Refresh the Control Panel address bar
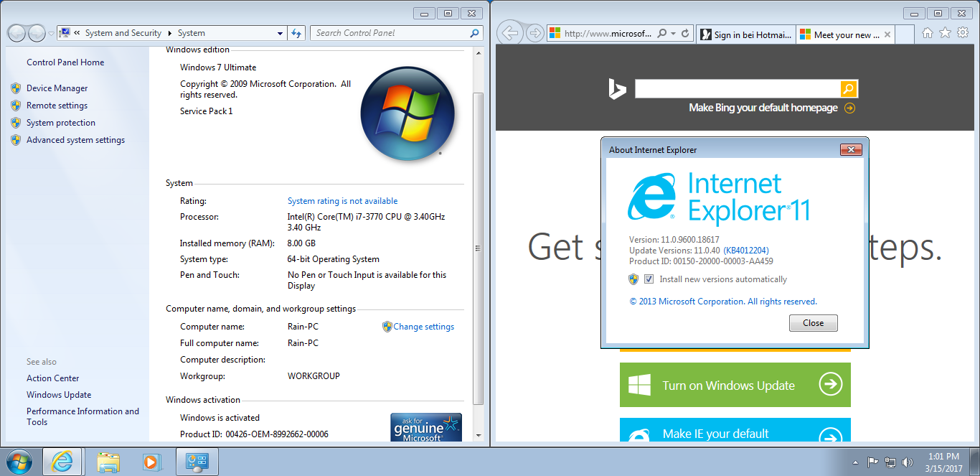This screenshot has width=980, height=476. pos(297,33)
